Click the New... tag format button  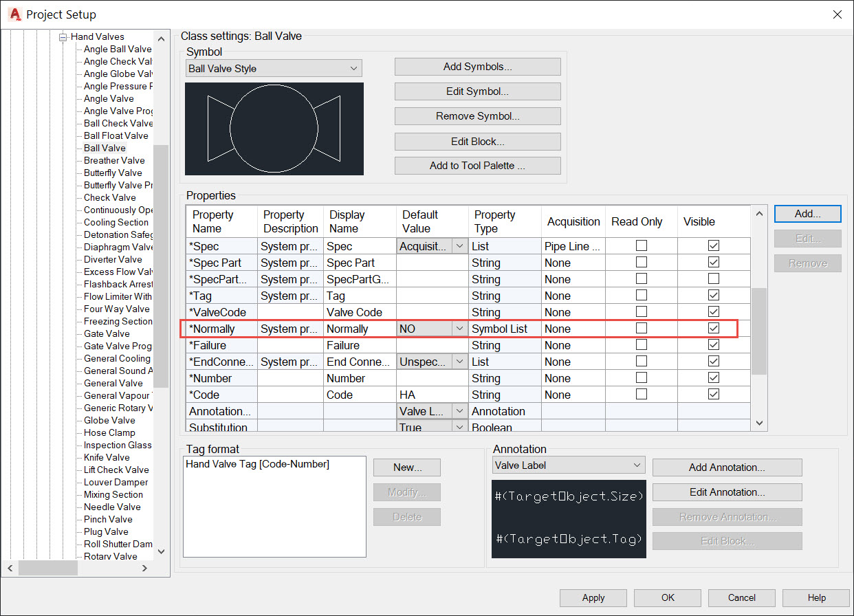click(407, 467)
